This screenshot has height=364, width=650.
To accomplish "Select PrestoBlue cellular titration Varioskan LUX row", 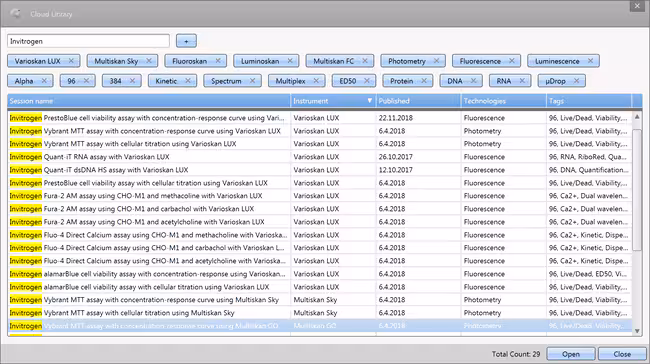I will coord(320,183).
